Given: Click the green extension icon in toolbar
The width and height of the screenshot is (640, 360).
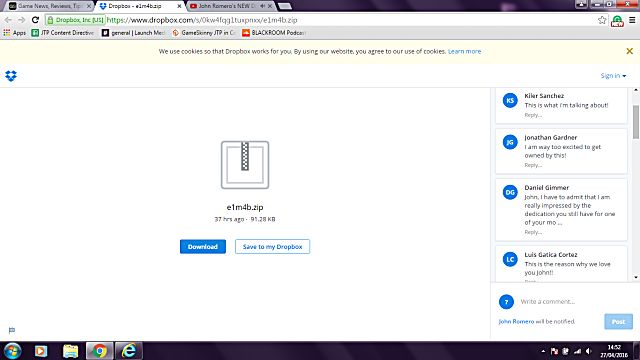Looking at the screenshot, I should click(x=617, y=20).
